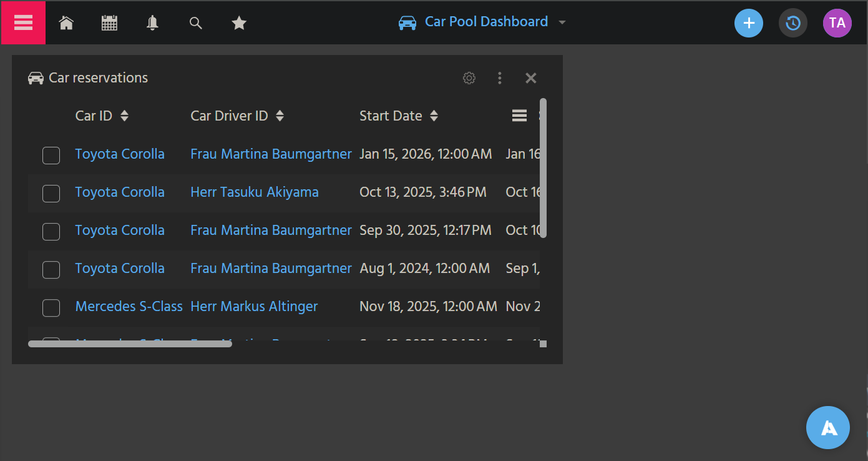Open the widget three-dot options menu
The width and height of the screenshot is (868, 461).
(x=499, y=78)
